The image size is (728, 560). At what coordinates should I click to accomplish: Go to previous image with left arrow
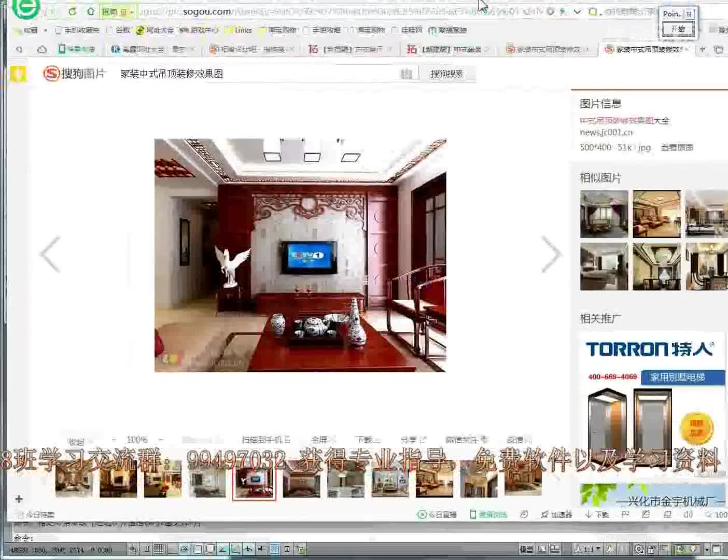point(50,254)
